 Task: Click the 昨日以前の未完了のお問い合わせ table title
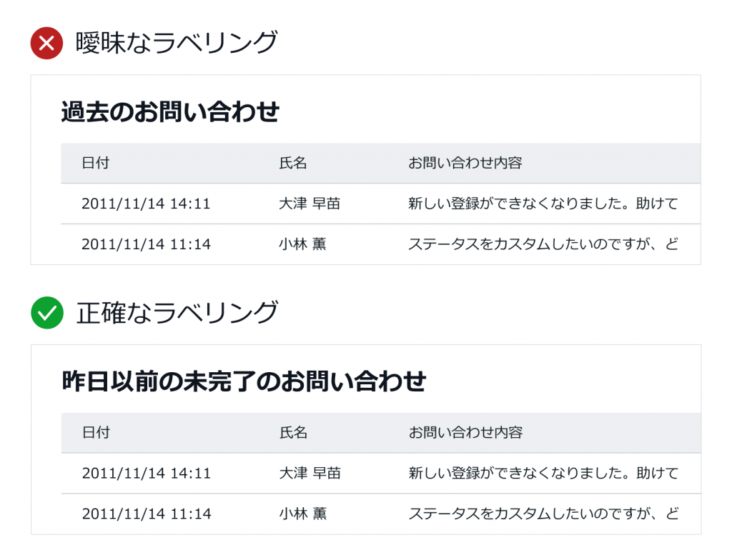[x=244, y=381]
